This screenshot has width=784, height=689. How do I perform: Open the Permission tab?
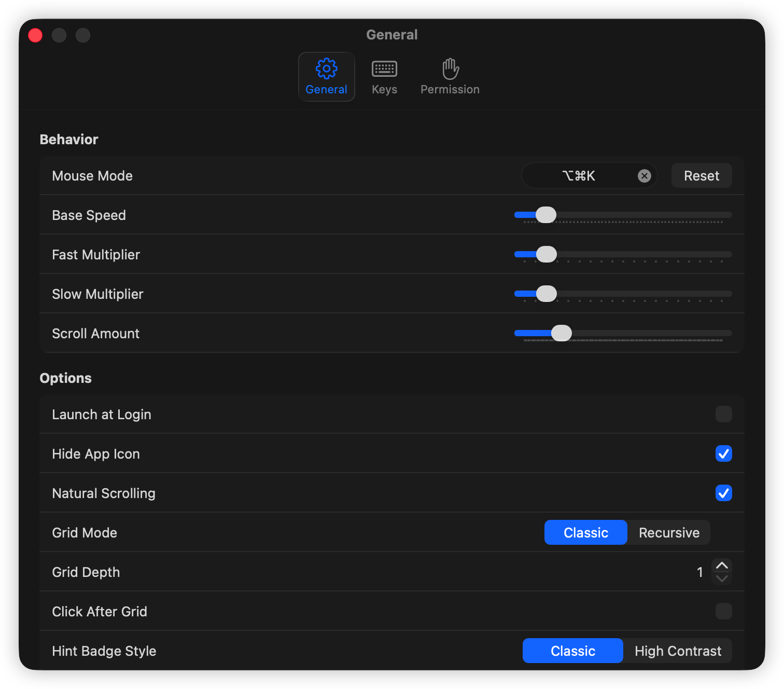[x=450, y=77]
